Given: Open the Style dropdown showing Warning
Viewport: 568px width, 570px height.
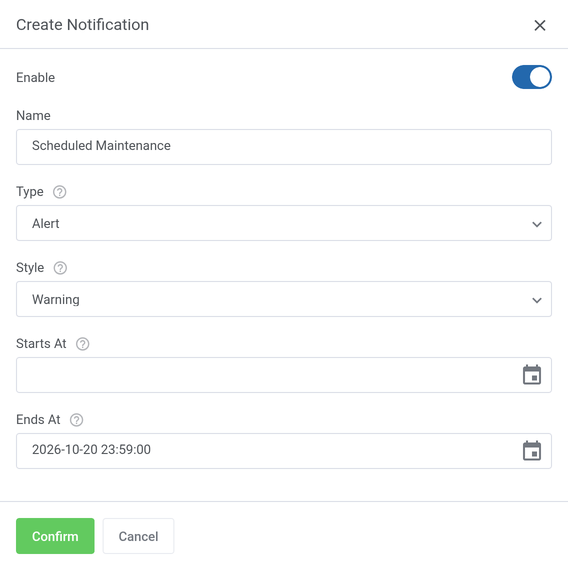Looking at the screenshot, I should [284, 299].
